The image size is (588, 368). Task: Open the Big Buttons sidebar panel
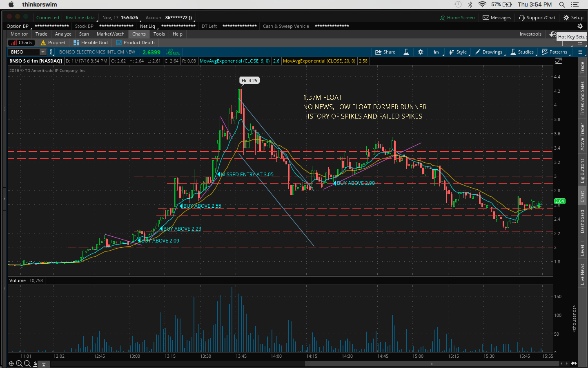[583, 171]
